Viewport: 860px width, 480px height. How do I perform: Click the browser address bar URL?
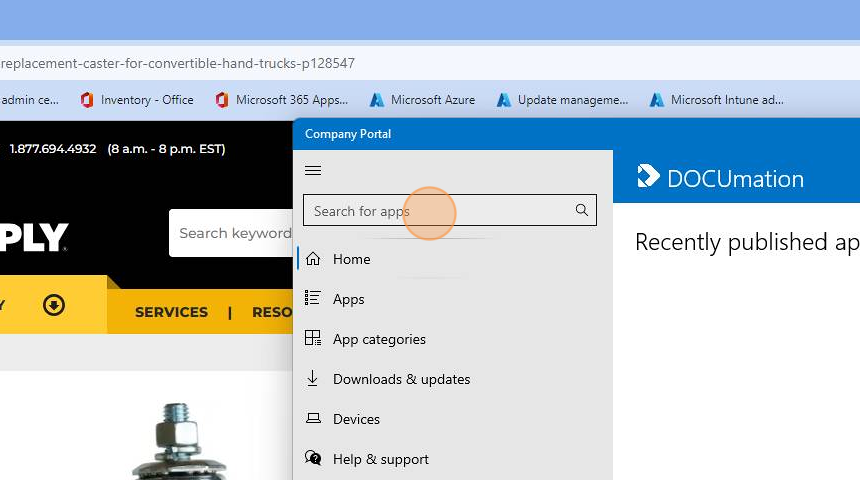(x=178, y=63)
